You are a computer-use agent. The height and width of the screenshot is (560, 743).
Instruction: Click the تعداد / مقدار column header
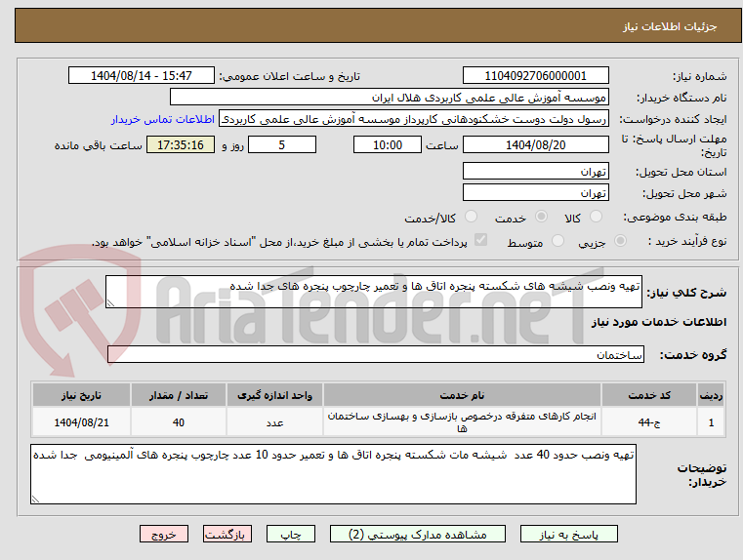click(x=179, y=395)
